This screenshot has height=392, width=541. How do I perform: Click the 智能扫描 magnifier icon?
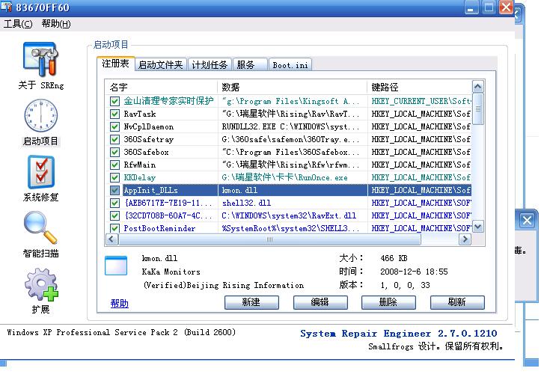[x=40, y=229]
